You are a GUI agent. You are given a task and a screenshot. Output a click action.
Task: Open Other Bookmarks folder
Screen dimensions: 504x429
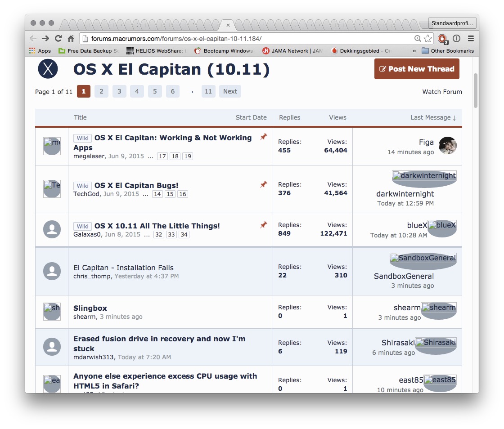tap(448, 51)
